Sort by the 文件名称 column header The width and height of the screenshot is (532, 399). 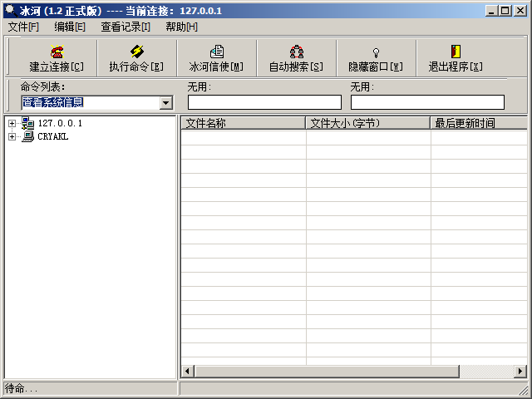(243, 123)
